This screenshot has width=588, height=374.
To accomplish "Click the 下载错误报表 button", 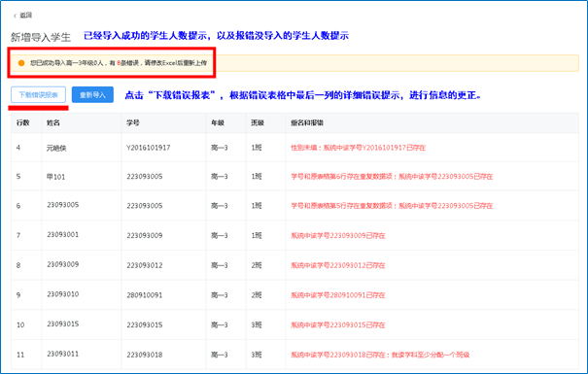I will (x=38, y=95).
